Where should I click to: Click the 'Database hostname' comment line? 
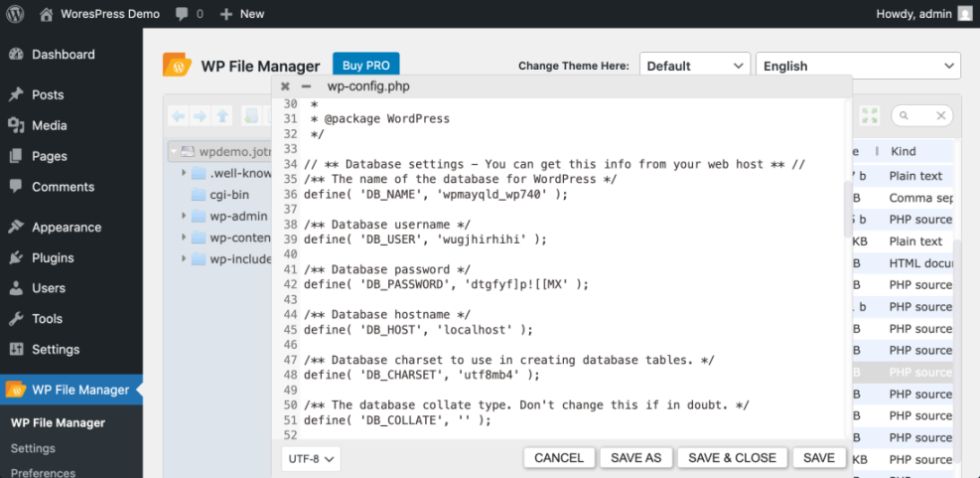387,314
